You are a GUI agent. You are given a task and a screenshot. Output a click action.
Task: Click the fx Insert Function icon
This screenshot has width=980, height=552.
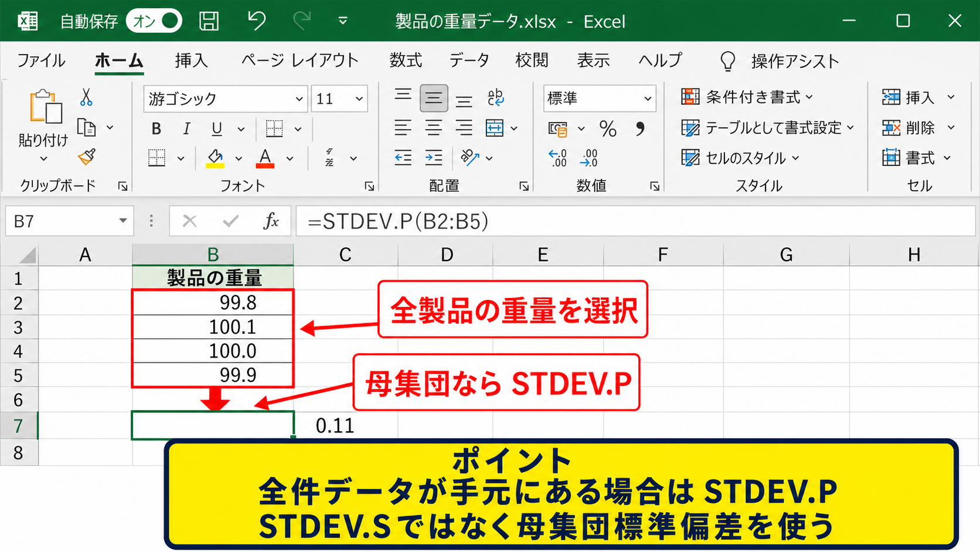[x=271, y=221]
